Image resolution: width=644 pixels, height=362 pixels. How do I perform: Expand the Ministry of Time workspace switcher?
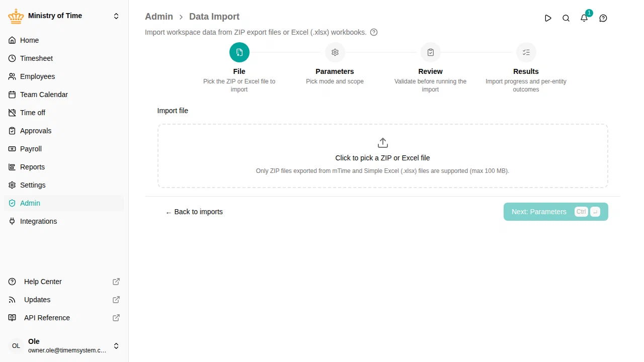click(116, 16)
